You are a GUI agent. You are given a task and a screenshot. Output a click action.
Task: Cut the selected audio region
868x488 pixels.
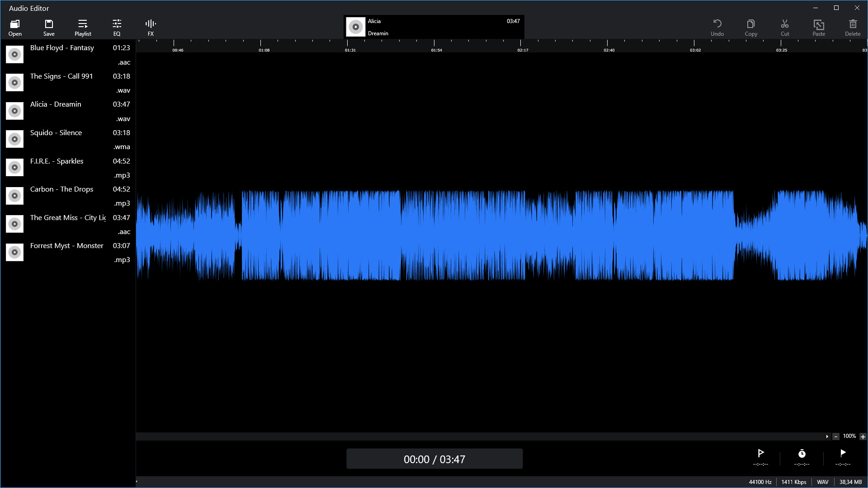click(x=785, y=27)
